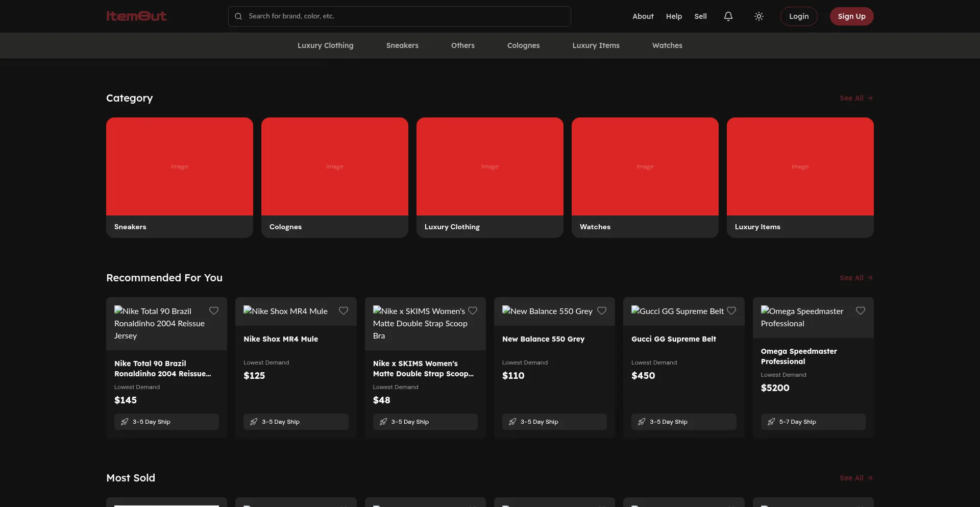980x507 pixels.
Task: Expand Recommended For You with See All
Action: coord(856,278)
